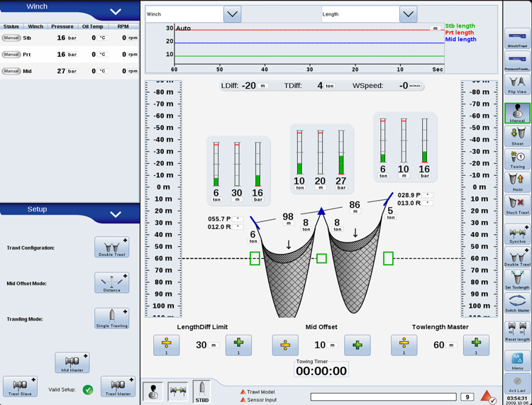
Task: Increase LengthDiff Limit with plus button
Action: (x=238, y=345)
